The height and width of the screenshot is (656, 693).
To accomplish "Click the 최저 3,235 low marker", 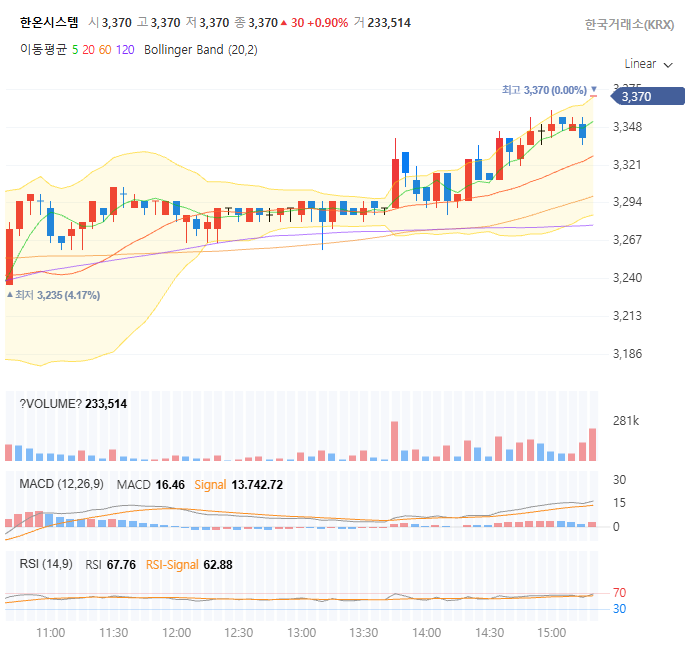I will (53, 295).
